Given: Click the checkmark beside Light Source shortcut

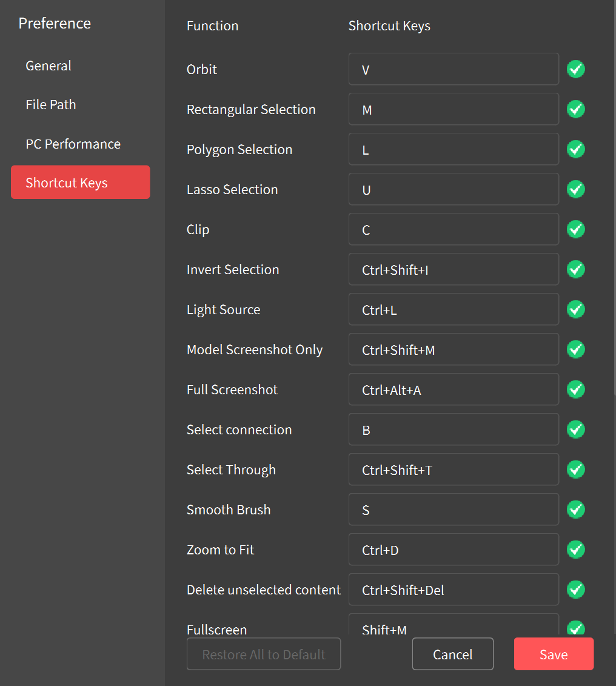Looking at the screenshot, I should tap(575, 309).
